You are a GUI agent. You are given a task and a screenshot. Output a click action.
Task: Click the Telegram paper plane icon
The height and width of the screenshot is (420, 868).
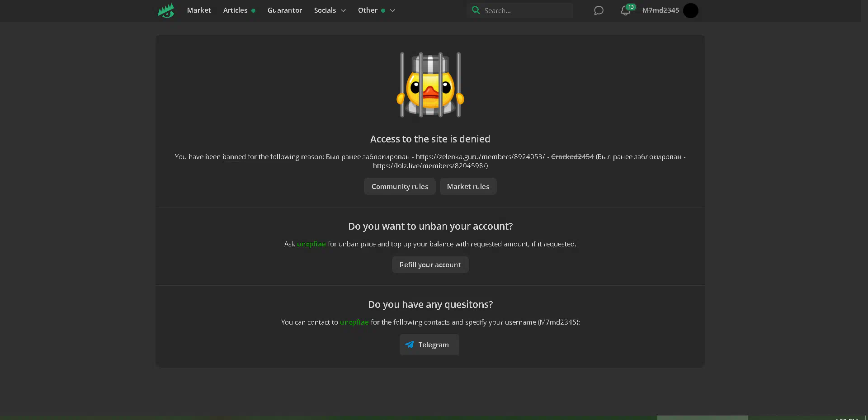[409, 344]
